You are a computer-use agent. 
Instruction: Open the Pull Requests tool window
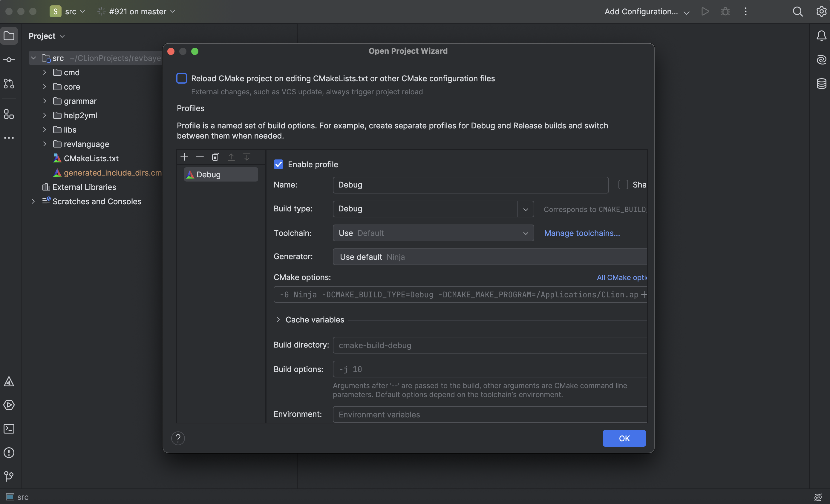pos(9,84)
